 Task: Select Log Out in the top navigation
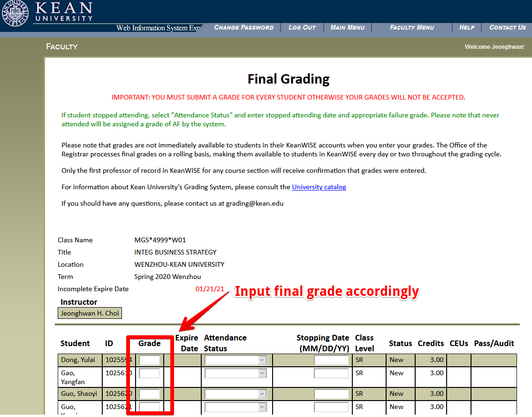(302, 28)
